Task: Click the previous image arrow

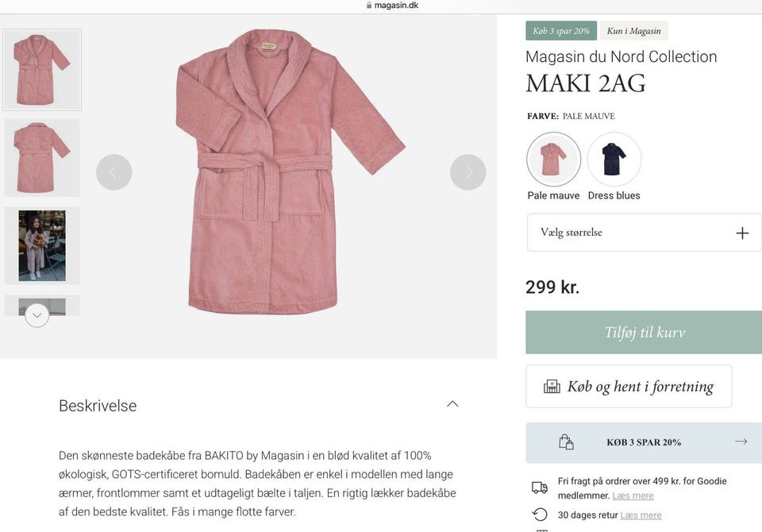Action: 114,172
